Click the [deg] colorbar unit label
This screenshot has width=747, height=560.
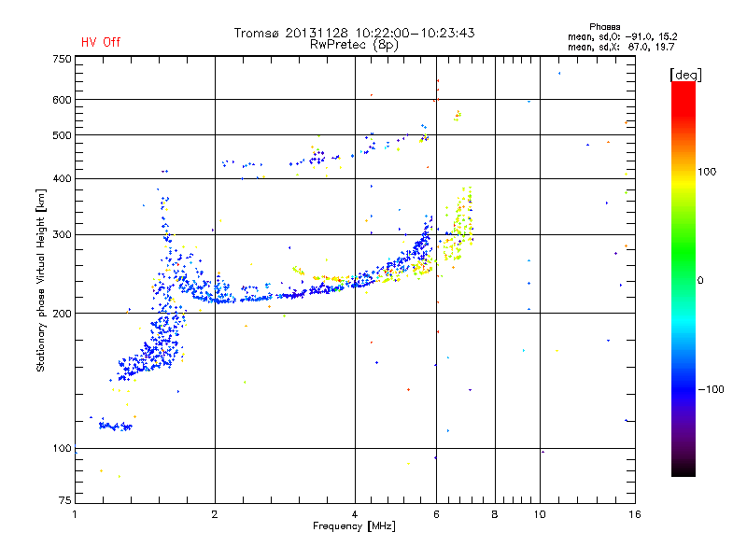[685, 75]
